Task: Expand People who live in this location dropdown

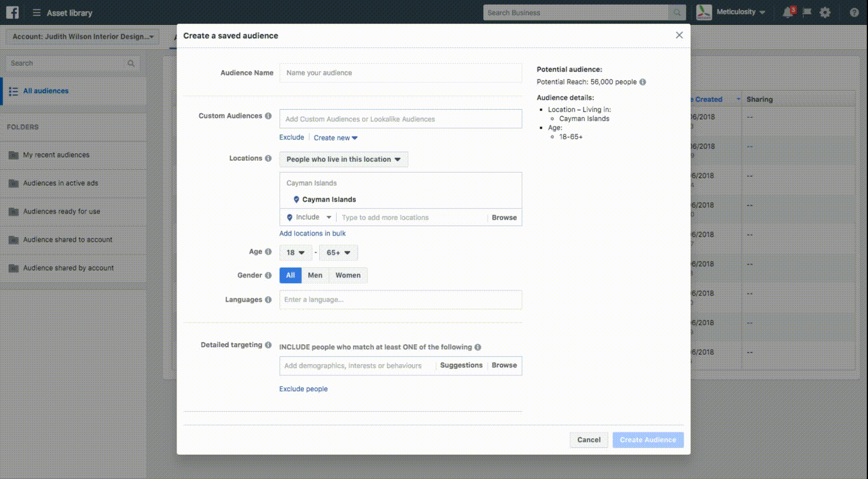Action: pos(343,159)
